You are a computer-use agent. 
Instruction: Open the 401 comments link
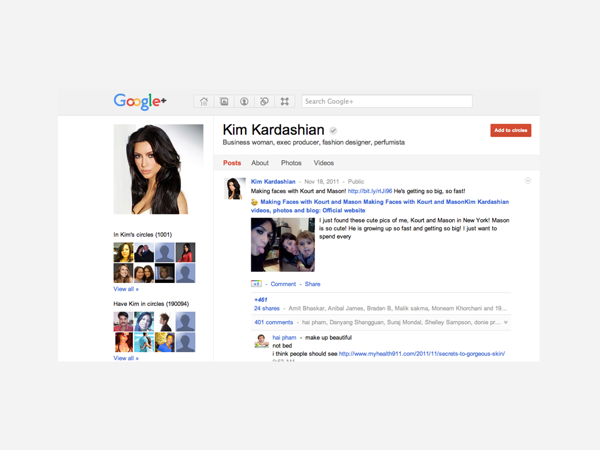pyautogui.click(x=274, y=322)
